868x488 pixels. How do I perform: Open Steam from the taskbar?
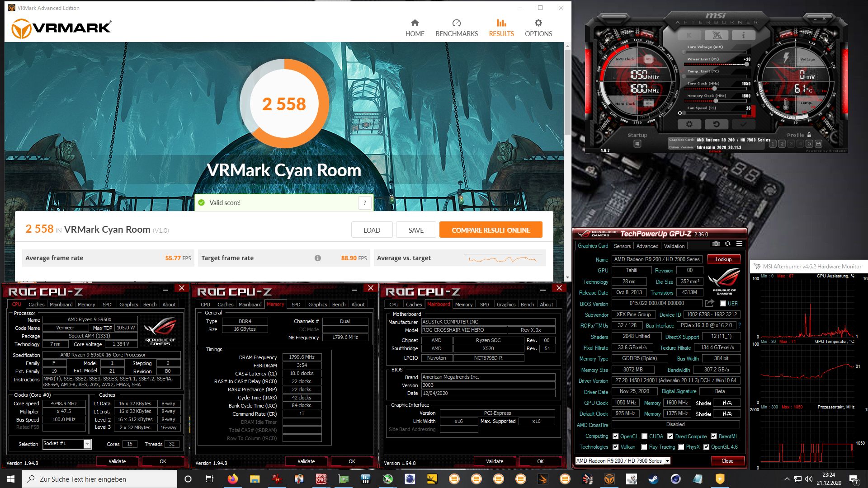[654, 479]
